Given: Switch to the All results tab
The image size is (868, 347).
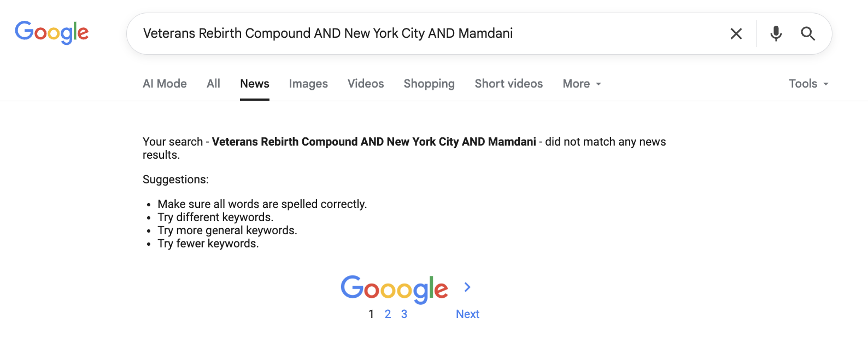Looking at the screenshot, I should 213,84.
